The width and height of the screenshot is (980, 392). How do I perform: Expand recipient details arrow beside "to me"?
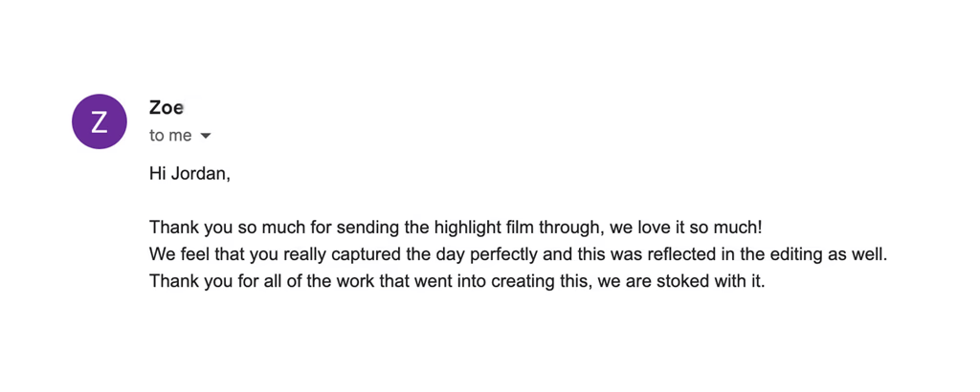click(205, 136)
